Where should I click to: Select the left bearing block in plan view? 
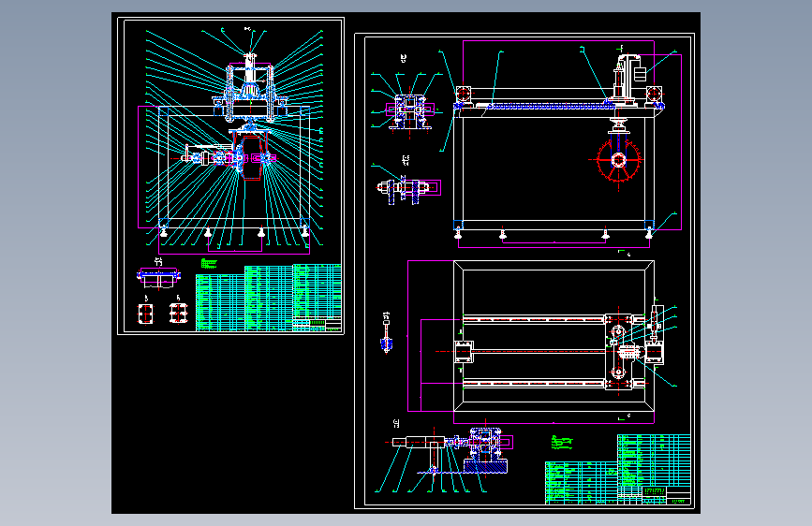(464, 352)
